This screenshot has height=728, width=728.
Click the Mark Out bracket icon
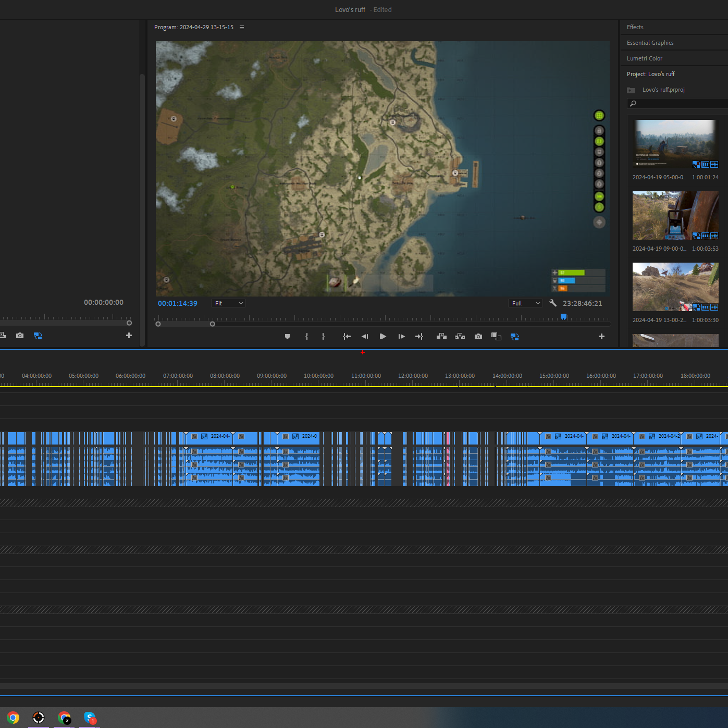pos(323,337)
